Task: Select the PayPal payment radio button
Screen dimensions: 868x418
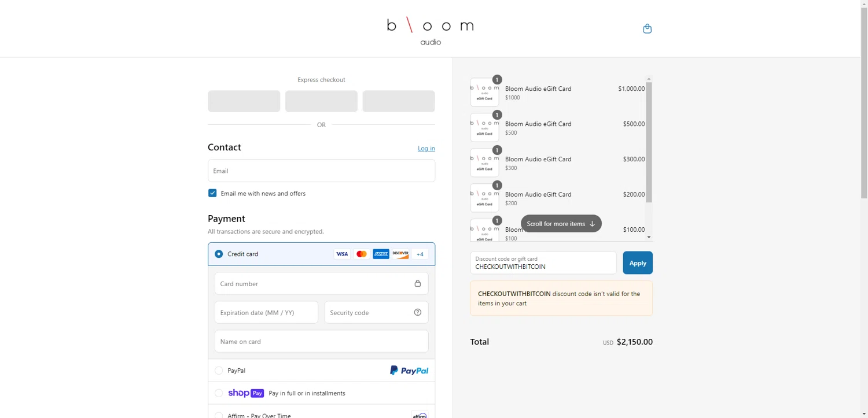Action: tap(219, 371)
